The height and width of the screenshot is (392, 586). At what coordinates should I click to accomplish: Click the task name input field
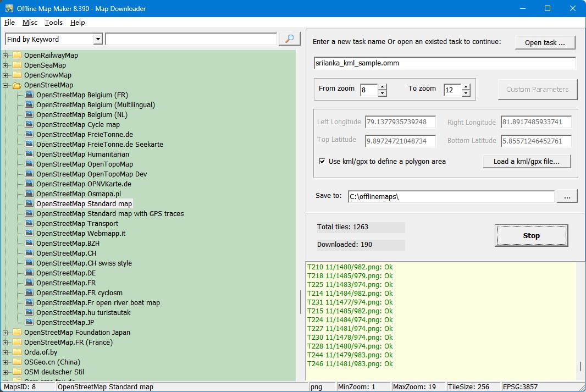click(x=445, y=63)
